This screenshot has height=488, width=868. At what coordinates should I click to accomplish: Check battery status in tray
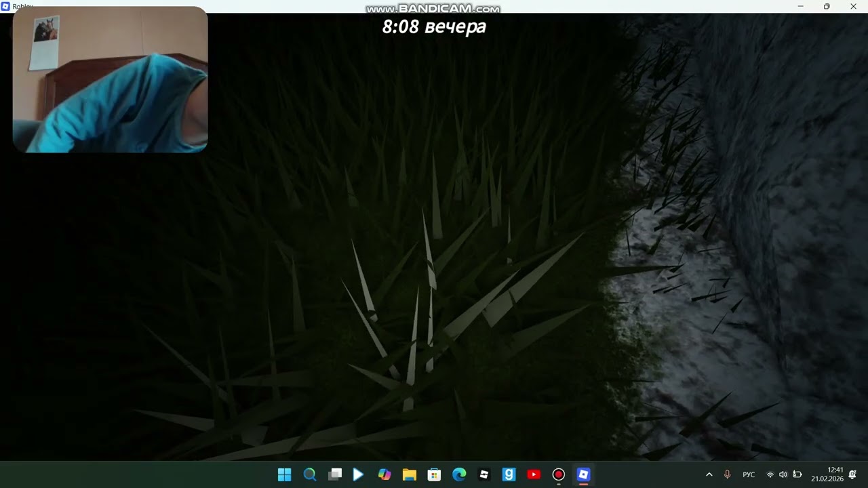[797, 474]
